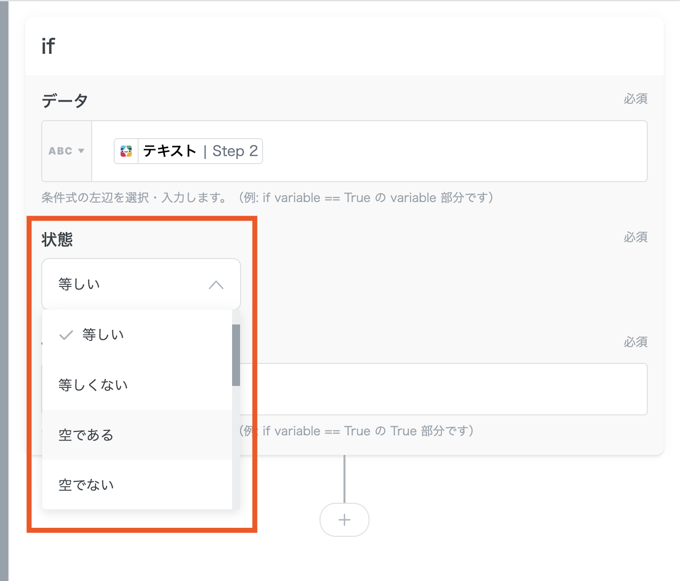Choose the 等しくない option
680x581 pixels.
tap(93, 385)
